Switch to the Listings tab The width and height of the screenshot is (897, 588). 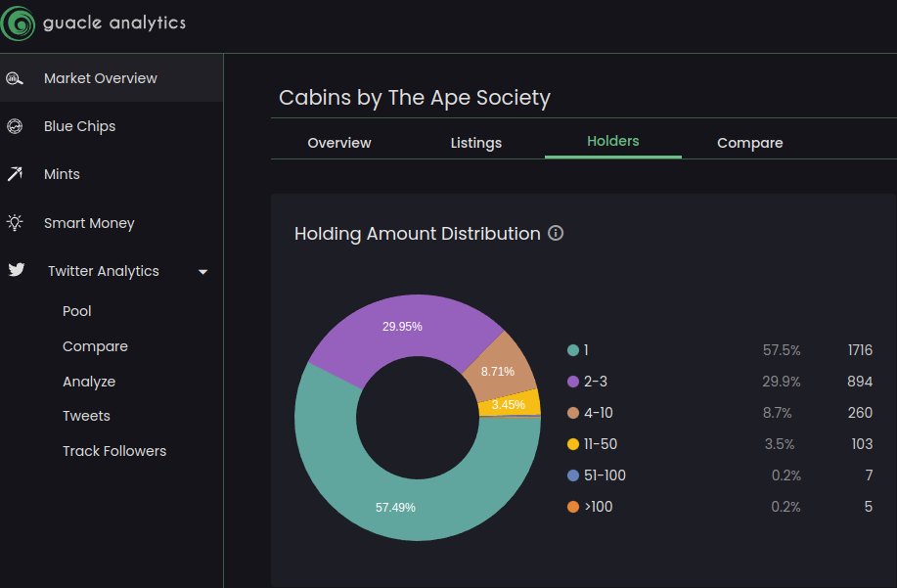tap(476, 143)
